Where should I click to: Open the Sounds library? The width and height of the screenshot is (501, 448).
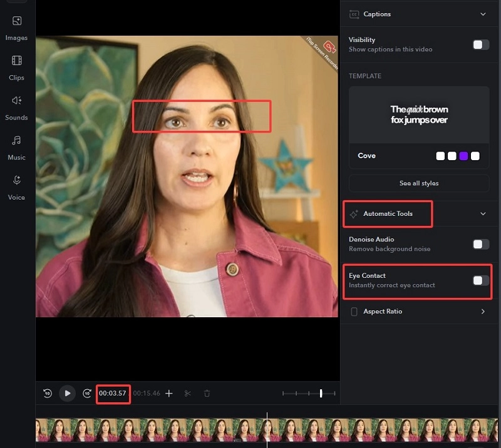[16, 108]
